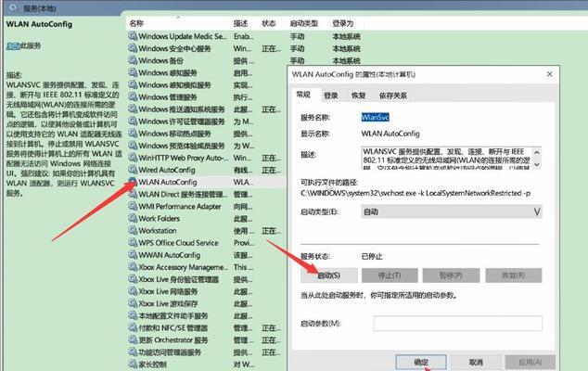Sort services by 启动类型 column header
588x371 pixels.
pos(304,23)
